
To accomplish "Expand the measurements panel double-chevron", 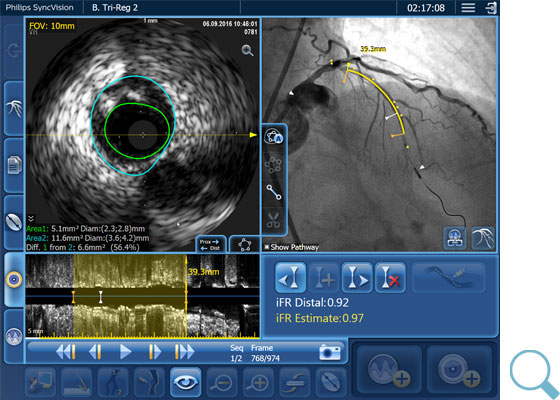I will (31, 218).
